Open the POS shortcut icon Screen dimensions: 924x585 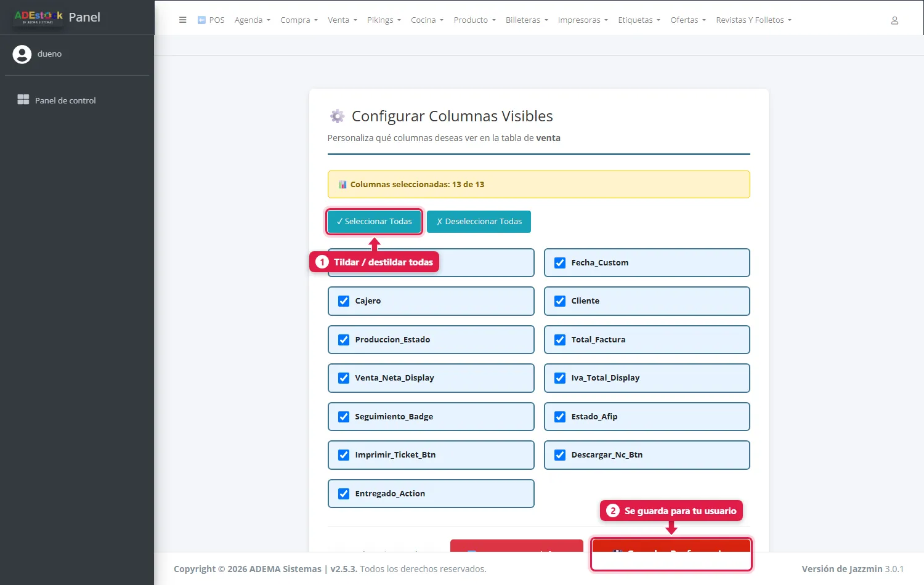(201, 20)
